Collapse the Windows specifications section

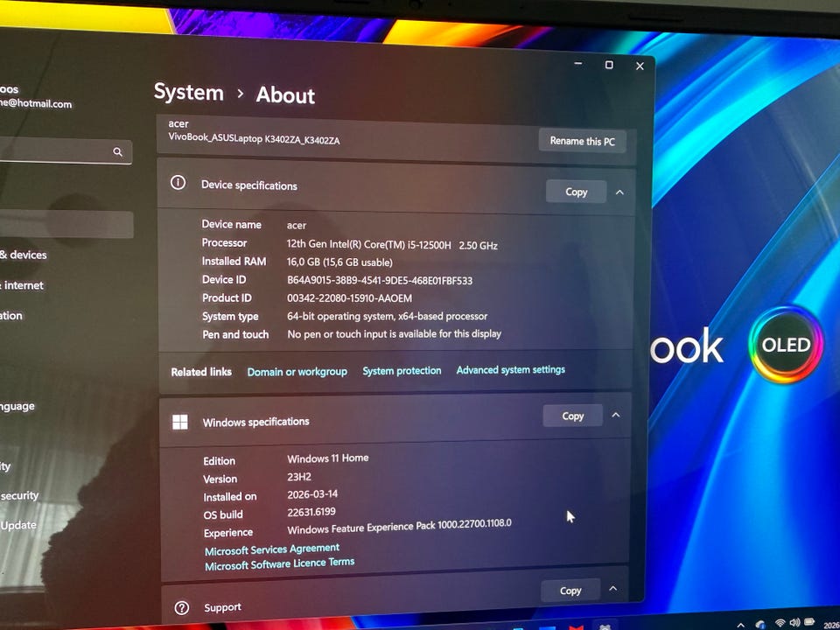(616, 415)
